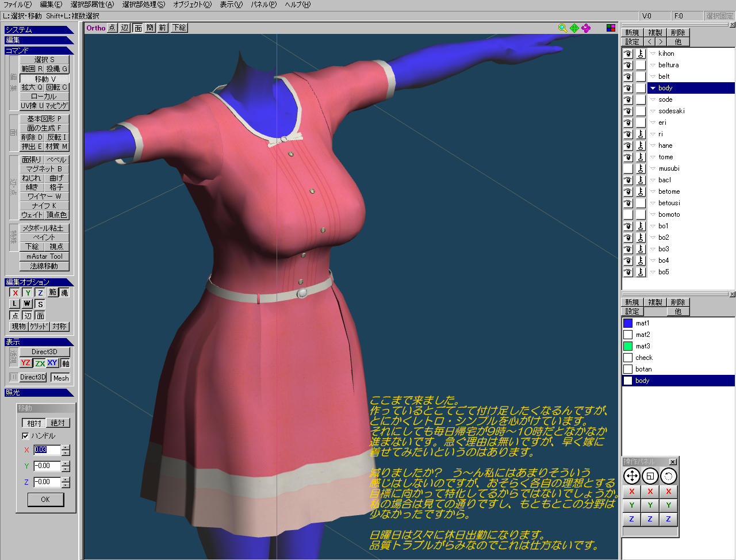The width and height of the screenshot is (736, 560).
Task: Click the magenta rotate view icon
Action: click(x=586, y=28)
